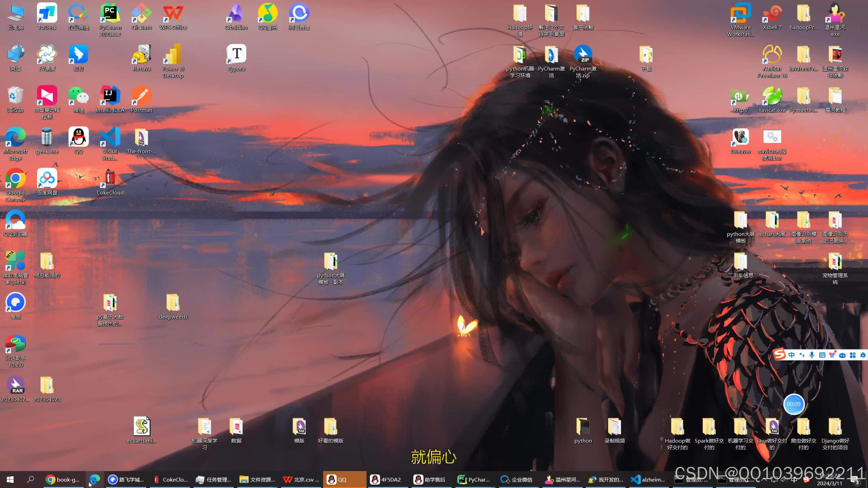Image resolution: width=868 pixels, height=488 pixels.
Task: Select 分区助手 10.2.0 desktop icon
Action: [16, 350]
